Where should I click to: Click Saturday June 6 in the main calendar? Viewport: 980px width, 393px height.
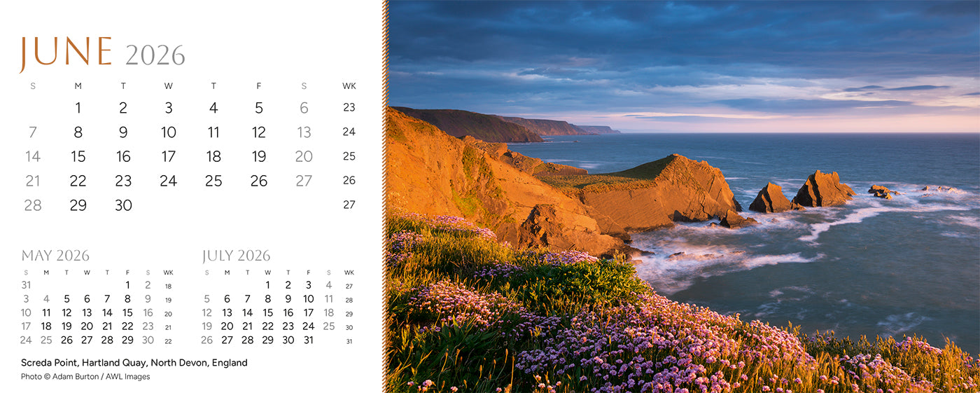click(x=304, y=108)
